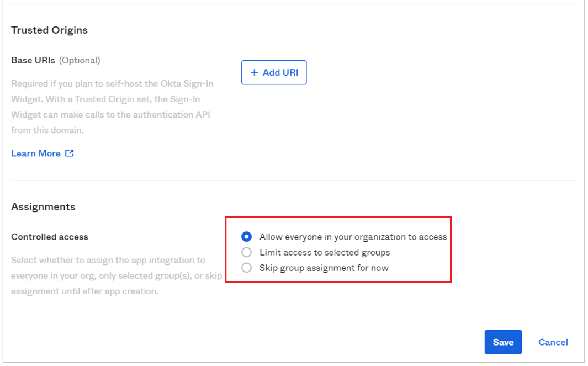Click the 'Skip group assignment for now' label text
The height and width of the screenshot is (366, 588).
[324, 268]
